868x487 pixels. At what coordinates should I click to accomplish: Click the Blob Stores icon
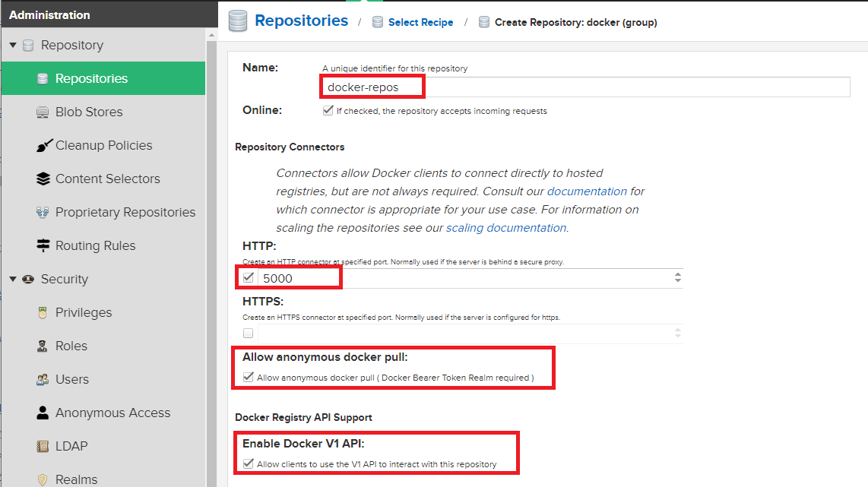point(43,112)
